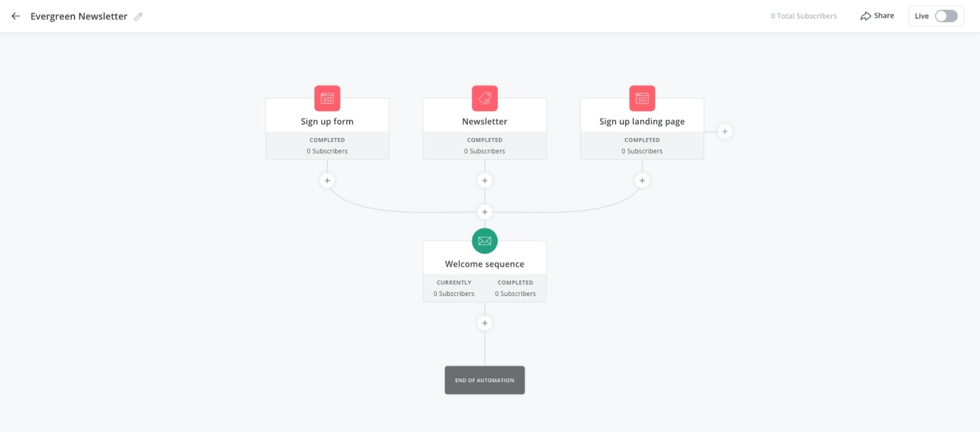Click the green Welcome sequence envelope icon
The height and width of the screenshot is (432, 980).
(x=485, y=241)
